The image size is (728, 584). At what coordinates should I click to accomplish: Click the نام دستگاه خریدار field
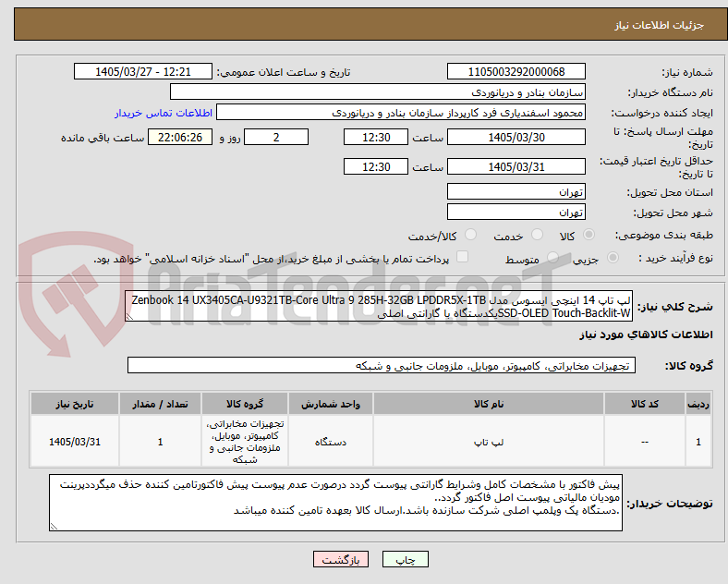tap(378, 91)
